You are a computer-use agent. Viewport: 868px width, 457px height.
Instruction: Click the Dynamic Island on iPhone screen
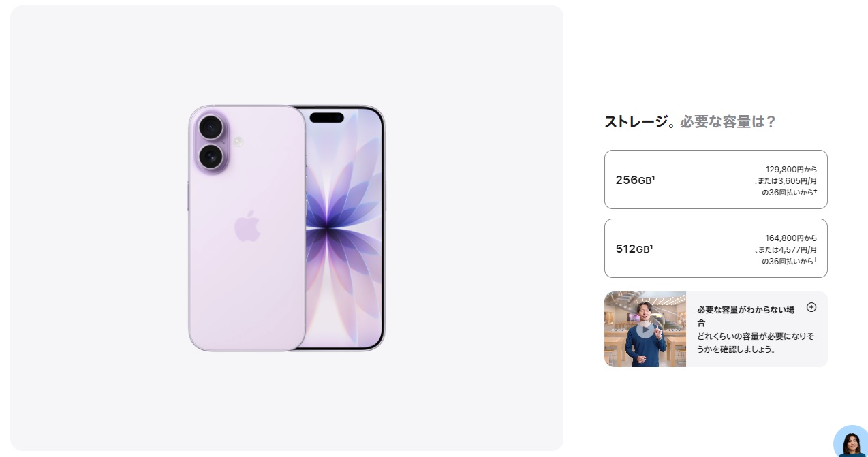[x=327, y=117]
